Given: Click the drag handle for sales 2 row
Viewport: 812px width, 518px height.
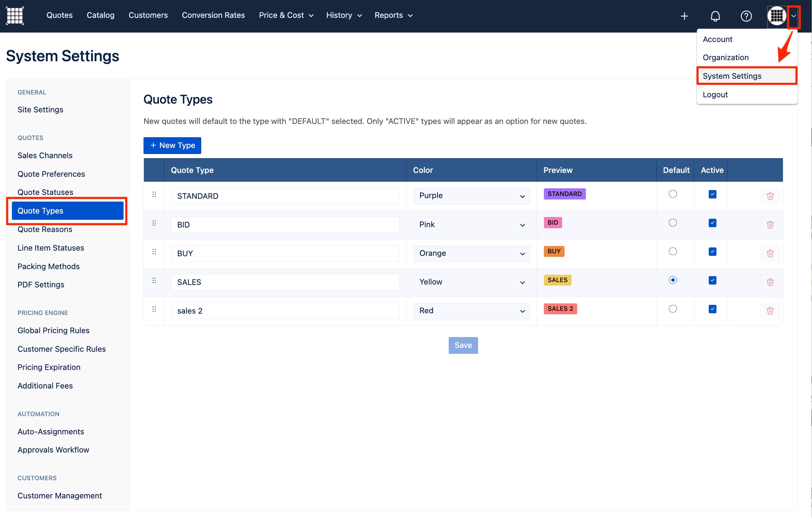Looking at the screenshot, I should tap(154, 309).
